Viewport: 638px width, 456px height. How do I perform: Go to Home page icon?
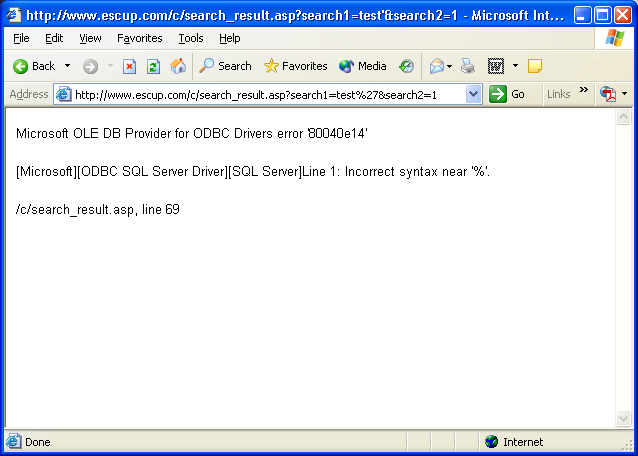coord(178,66)
